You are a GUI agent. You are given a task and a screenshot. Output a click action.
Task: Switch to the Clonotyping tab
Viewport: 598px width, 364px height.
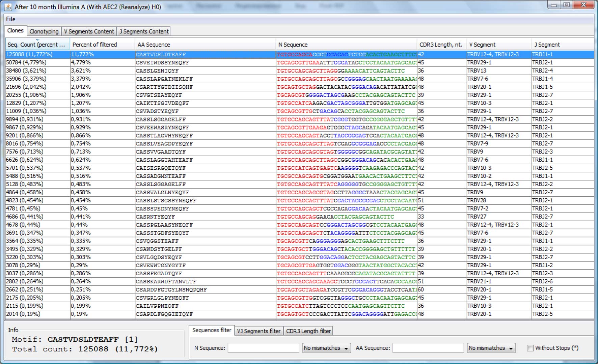pyautogui.click(x=44, y=31)
